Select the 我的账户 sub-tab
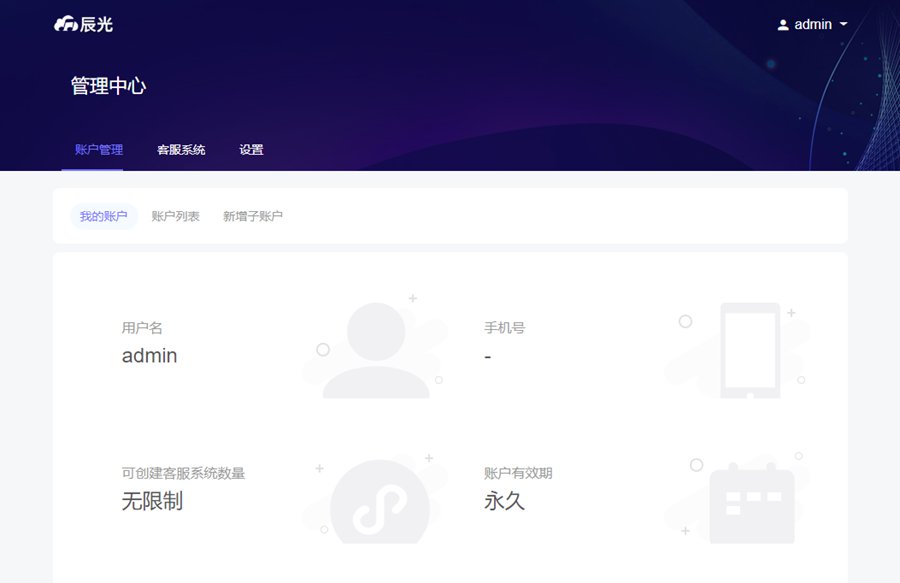The height and width of the screenshot is (583, 900). 104,216
